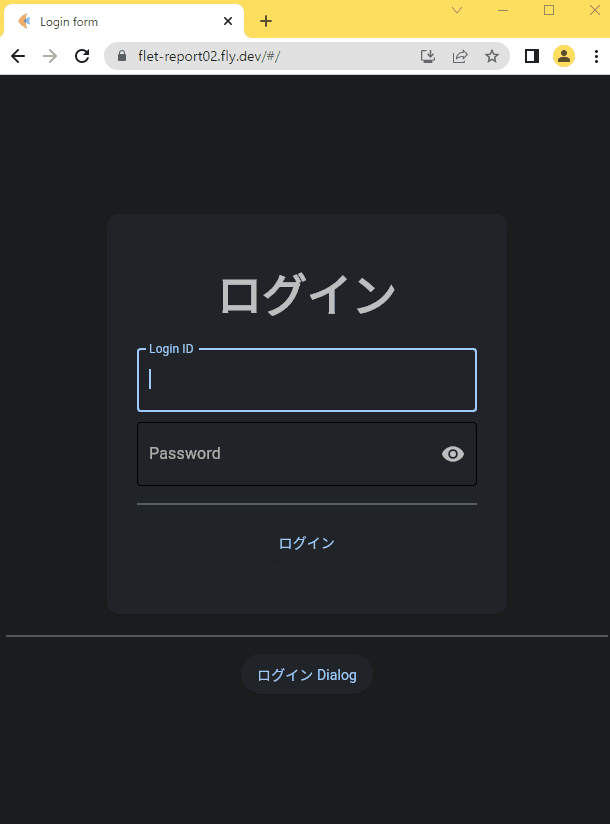Click the browser profile avatar icon
The width and height of the screenshot is (610, 824).
(x=564, y=56)
